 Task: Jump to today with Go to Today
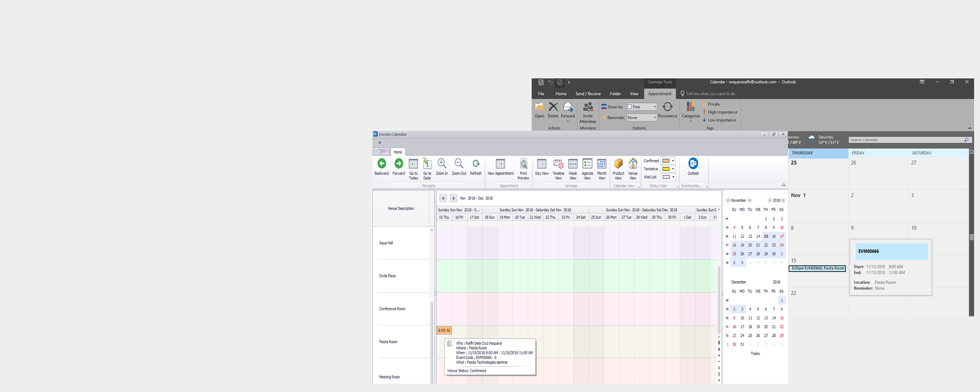414,169
